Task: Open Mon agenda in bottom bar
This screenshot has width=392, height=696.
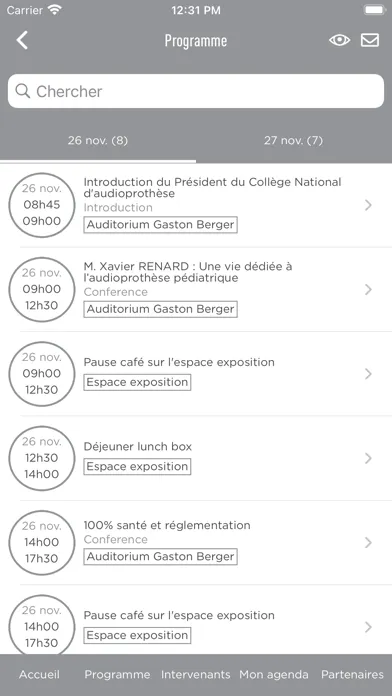Action: 273,675
